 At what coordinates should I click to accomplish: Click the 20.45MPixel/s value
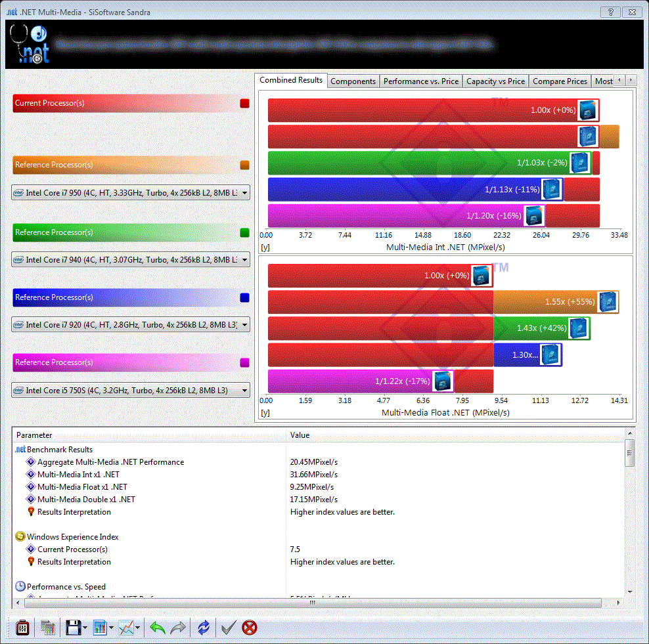[314, 462]
